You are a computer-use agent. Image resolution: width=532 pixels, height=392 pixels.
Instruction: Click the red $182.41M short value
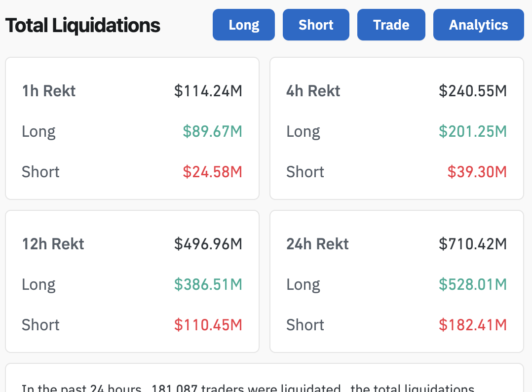pos(473,325)
